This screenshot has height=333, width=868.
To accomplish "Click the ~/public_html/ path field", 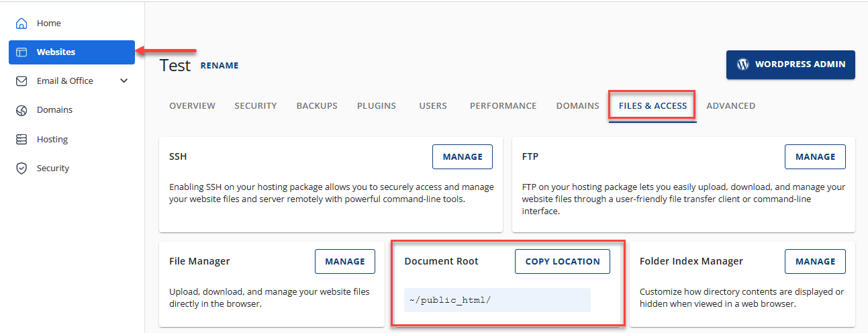I will pos(497,300).
